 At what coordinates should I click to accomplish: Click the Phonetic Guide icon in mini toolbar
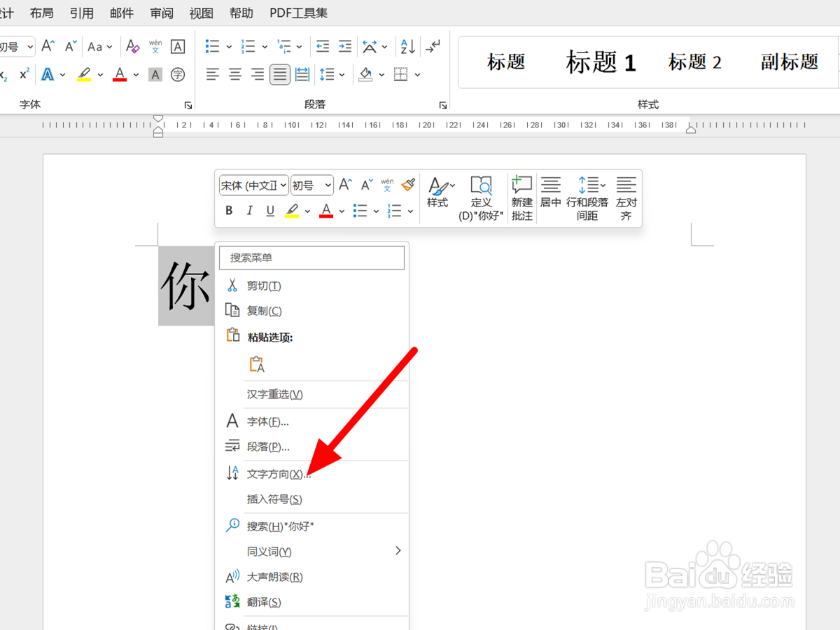[387, 185]
